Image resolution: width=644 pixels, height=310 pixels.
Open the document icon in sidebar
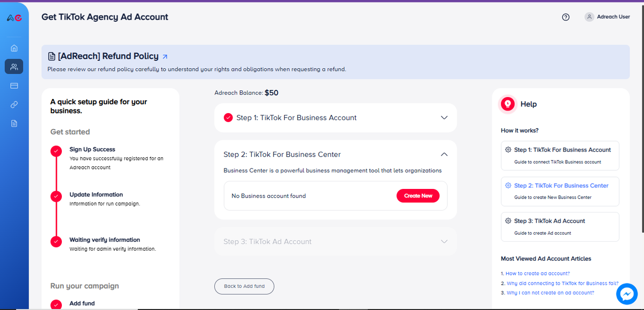tap(14, 124)
